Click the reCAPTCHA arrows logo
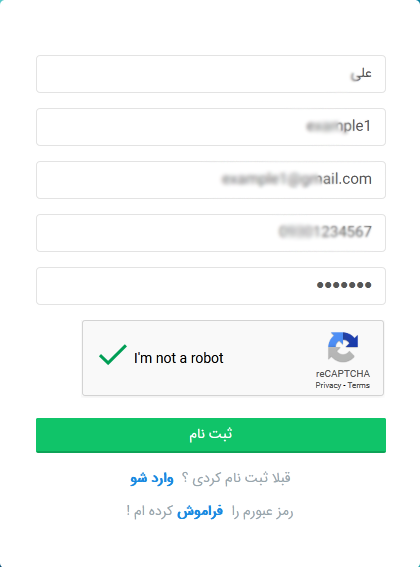Image resolution: width=420 pixels, height=567 pixels. 343,347
